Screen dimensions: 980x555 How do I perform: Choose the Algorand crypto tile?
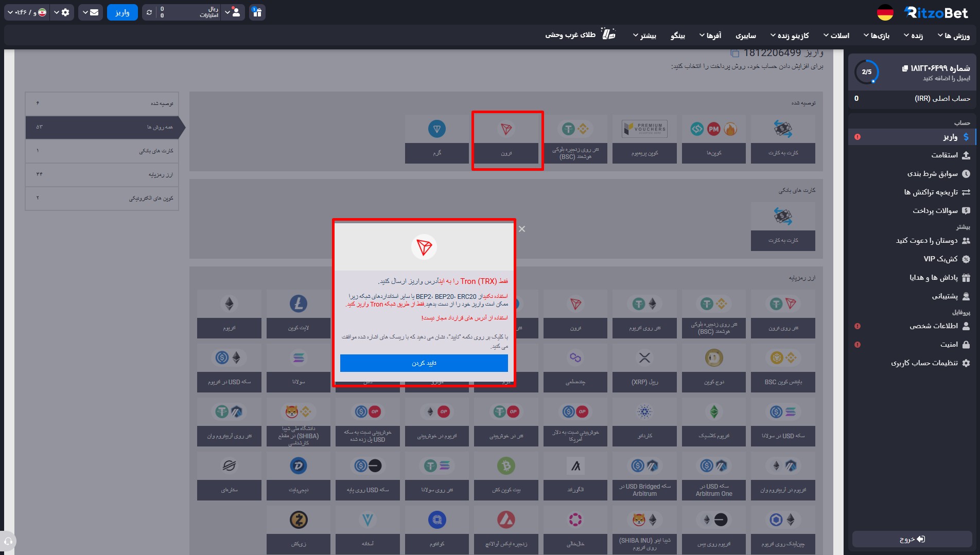[575, 476]
